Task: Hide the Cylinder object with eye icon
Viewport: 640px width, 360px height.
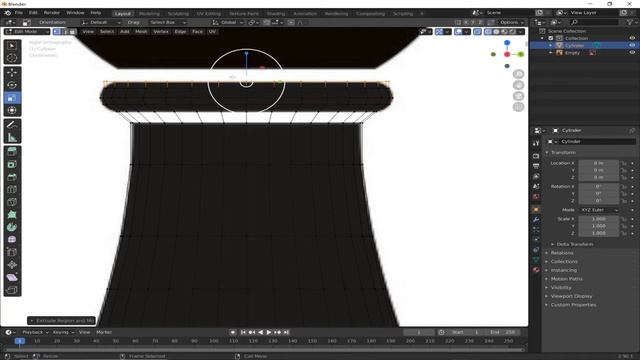Action: click(632, 45)
